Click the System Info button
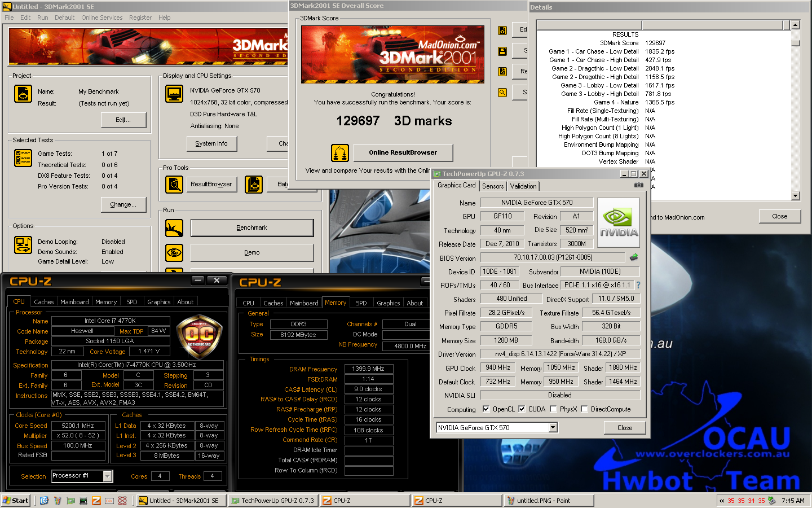The width and height of the screenshot is (812, 508). coord(211,143)
